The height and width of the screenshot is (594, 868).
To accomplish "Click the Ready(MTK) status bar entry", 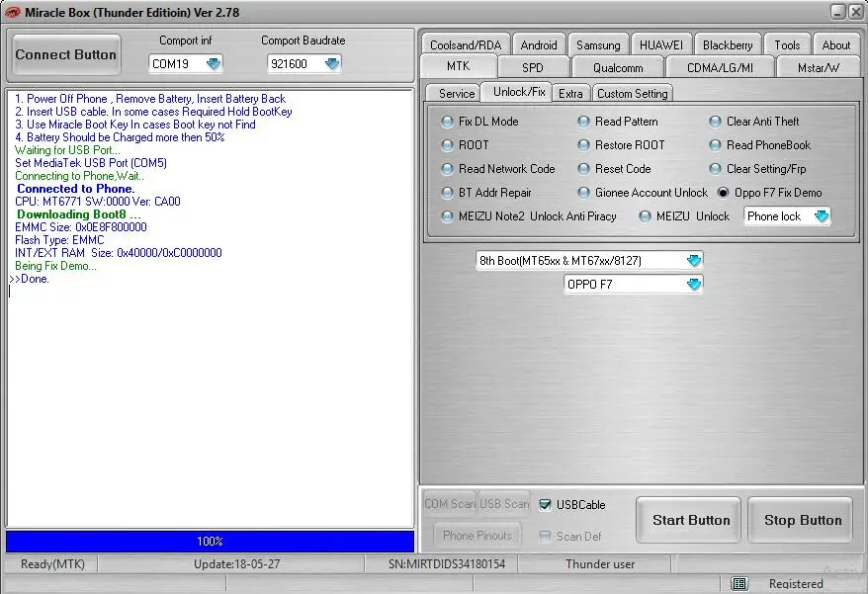I will click(x=52, y=564).
